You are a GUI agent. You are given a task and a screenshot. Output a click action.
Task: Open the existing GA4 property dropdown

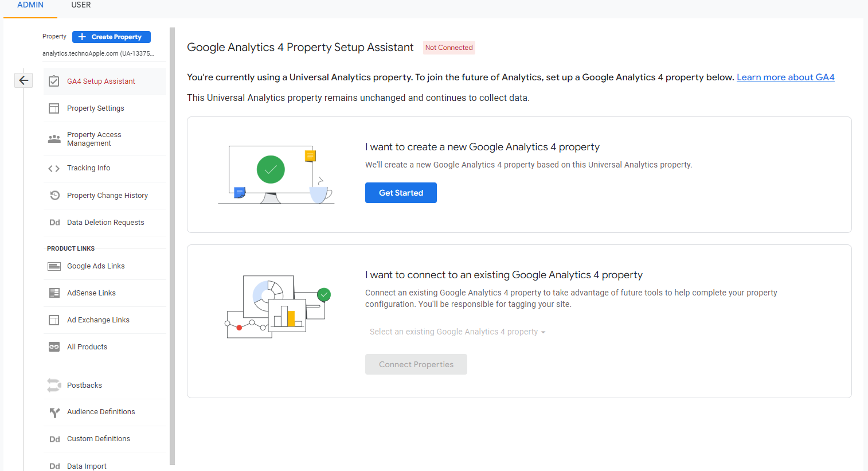457,332
